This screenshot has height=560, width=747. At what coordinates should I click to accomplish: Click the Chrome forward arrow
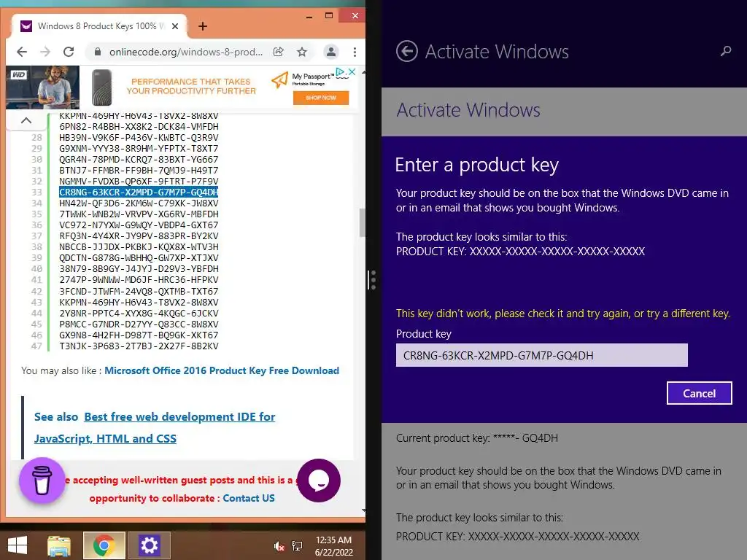(45, 52)
